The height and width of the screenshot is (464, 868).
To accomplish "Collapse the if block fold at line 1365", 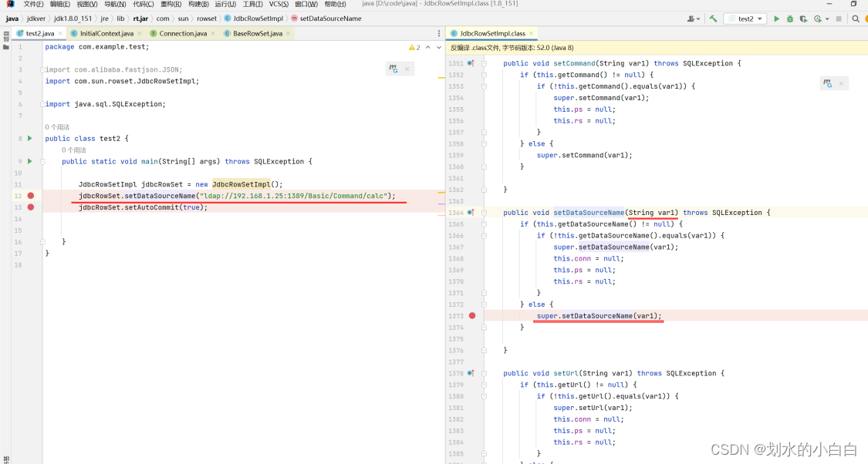I will click(484, 224).
